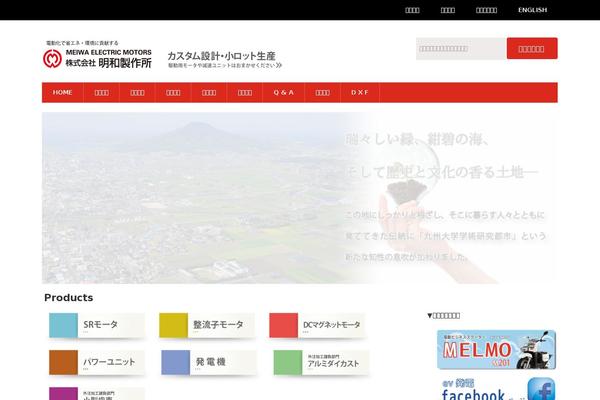The width and height of the screenshot is (600, 400).
Task: Open the カスタム設計・小ロット生産 banner link
Action: tap(225, 59)
